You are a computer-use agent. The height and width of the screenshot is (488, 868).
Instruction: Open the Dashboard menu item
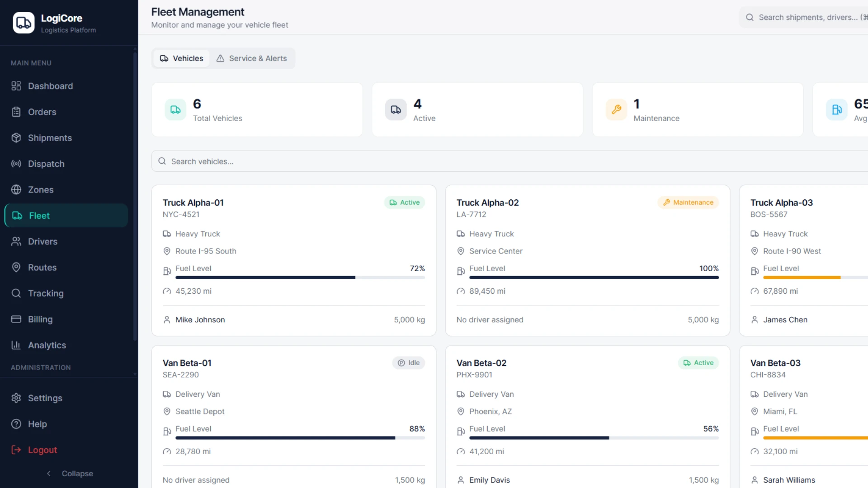[x=66, y=86]
